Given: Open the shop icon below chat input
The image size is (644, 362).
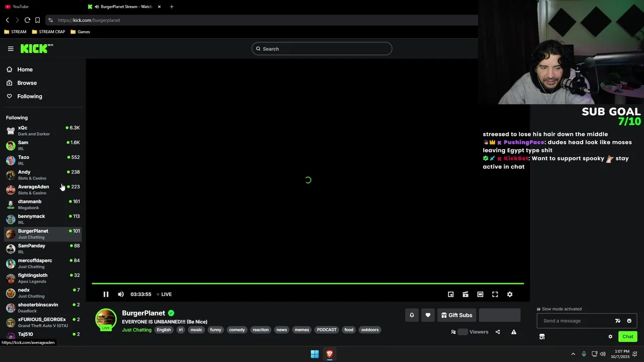Looking at the screenshot, I should (542, 337).
